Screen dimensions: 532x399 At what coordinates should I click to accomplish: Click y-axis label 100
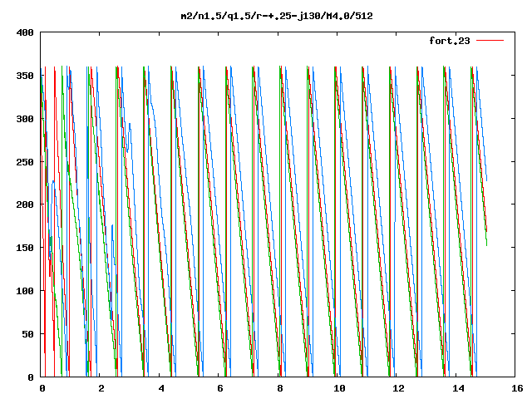(x=25, y=291)
